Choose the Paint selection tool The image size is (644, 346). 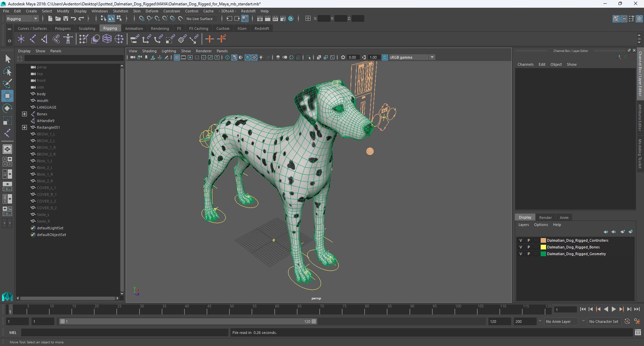pos(7,83)
